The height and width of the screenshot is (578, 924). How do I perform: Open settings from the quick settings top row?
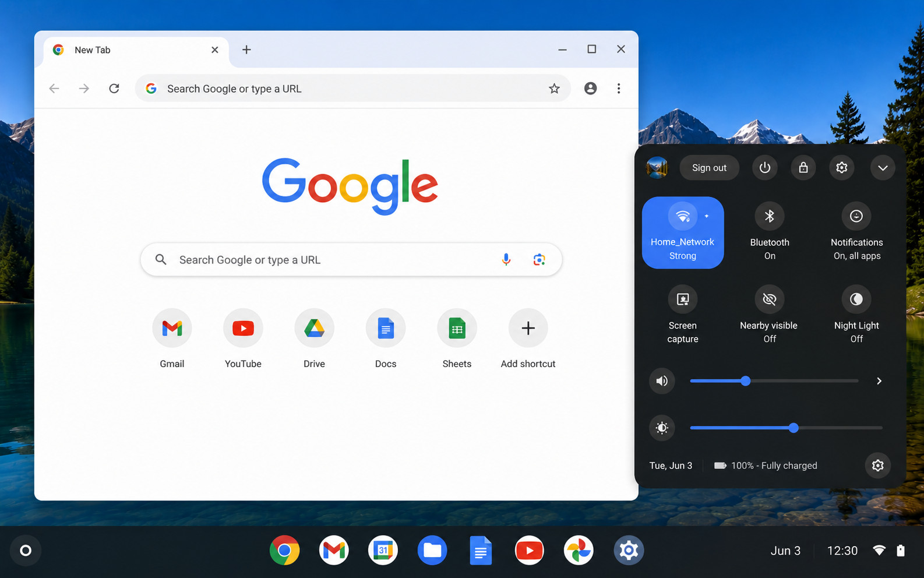pyautogui.click(x=842, y=168)
